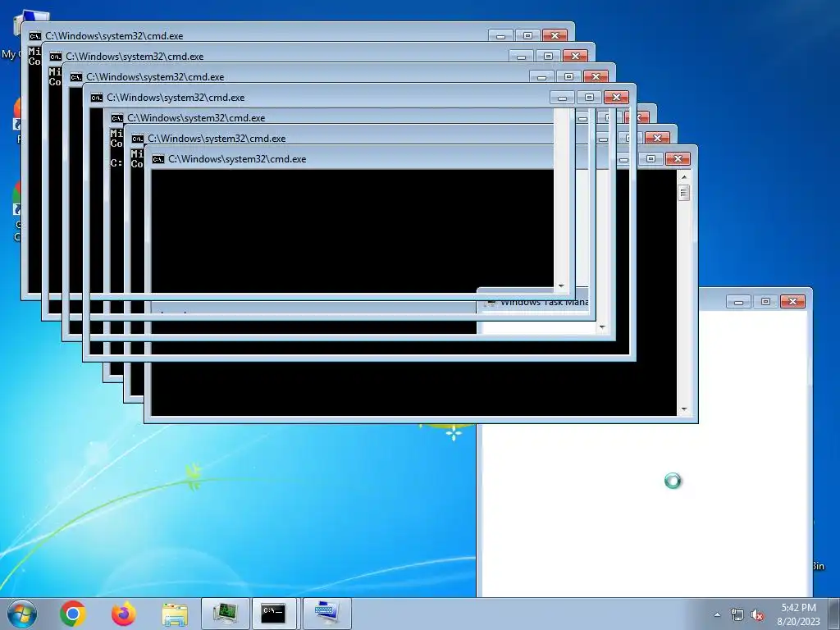The image size is (840, 630).
Task: Open system menu icon of the frontmost cmd window
Action: (x=158, y=159)
